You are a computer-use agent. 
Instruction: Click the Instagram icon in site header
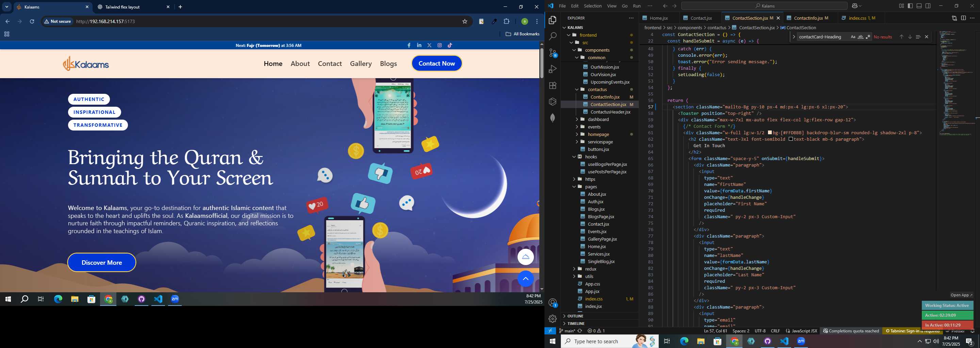(440, 45)
